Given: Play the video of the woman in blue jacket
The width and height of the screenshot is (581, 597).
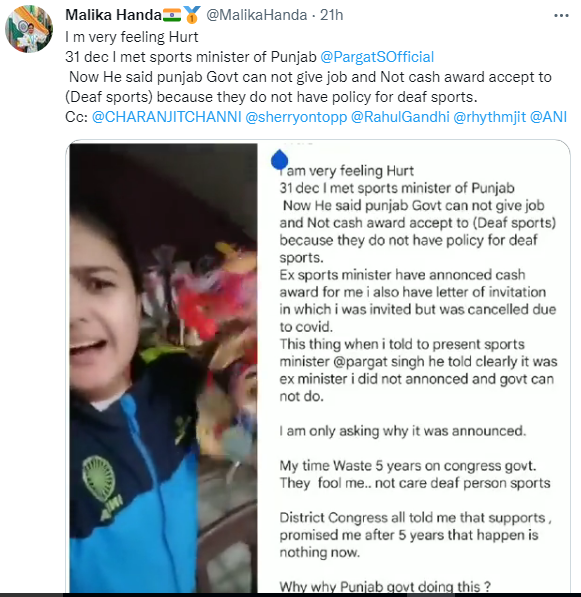Looking at the screenshot, I should (163, 367).
